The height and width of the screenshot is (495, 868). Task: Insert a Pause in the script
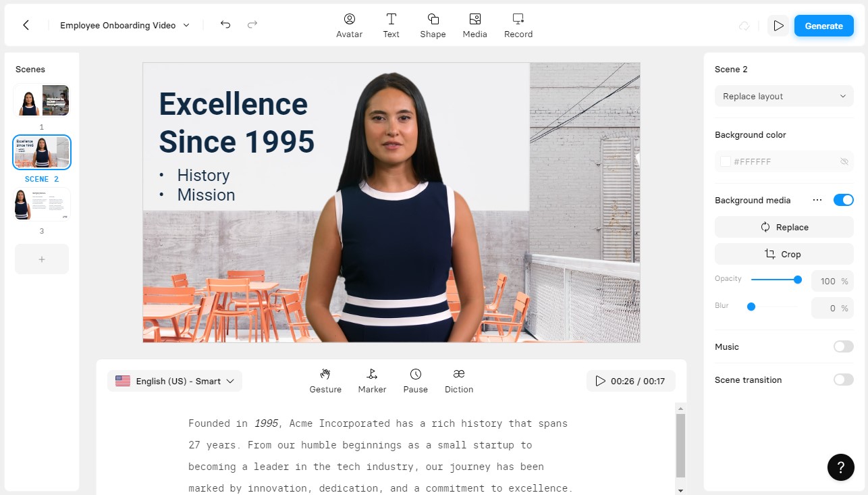click(416, 381)
